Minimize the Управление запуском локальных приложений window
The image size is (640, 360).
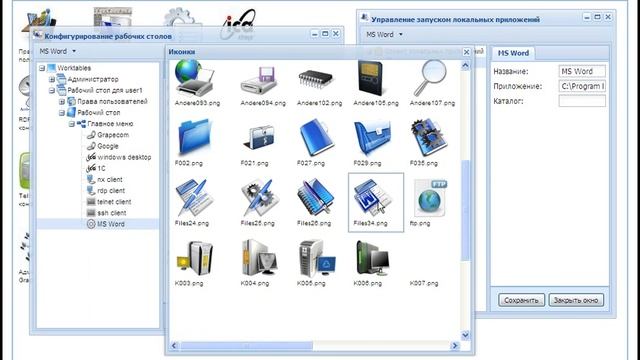(x=587, y=17)
